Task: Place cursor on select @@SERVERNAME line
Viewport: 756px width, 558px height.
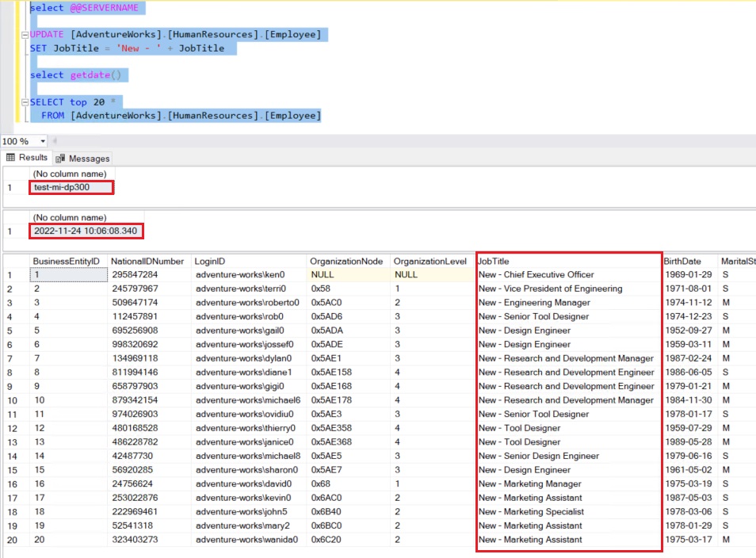Action: point(84,8)
